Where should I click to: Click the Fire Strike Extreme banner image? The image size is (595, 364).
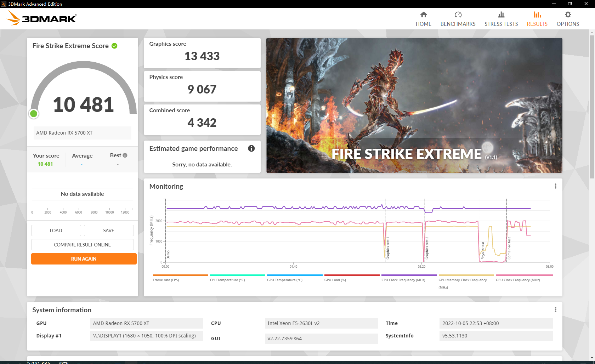(414, 106)
